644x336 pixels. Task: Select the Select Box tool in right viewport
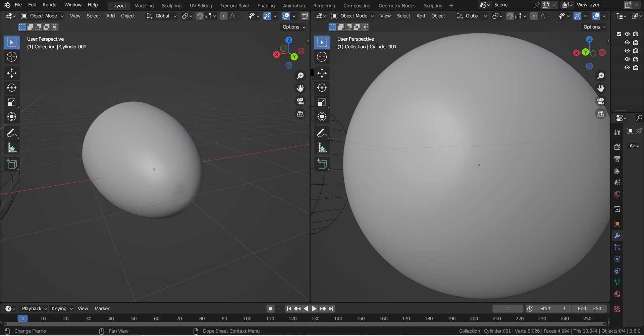[322, 42]
